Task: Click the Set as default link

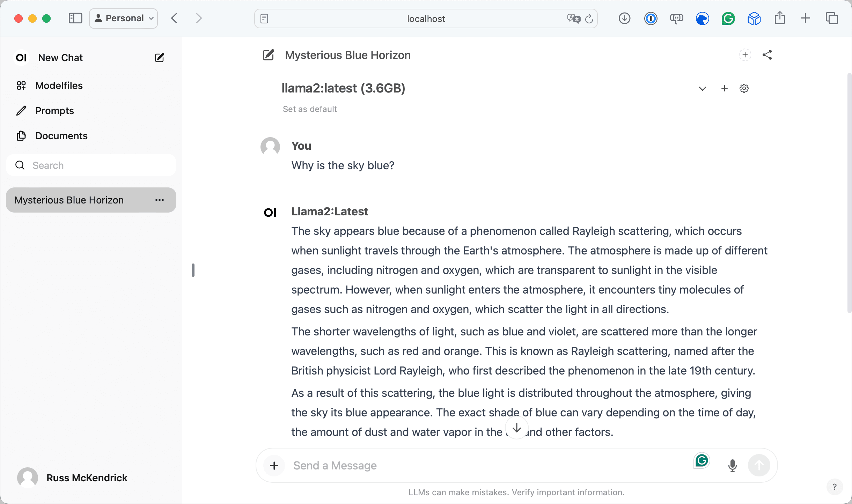Action: pyautogui.click(x=310, y=109)
